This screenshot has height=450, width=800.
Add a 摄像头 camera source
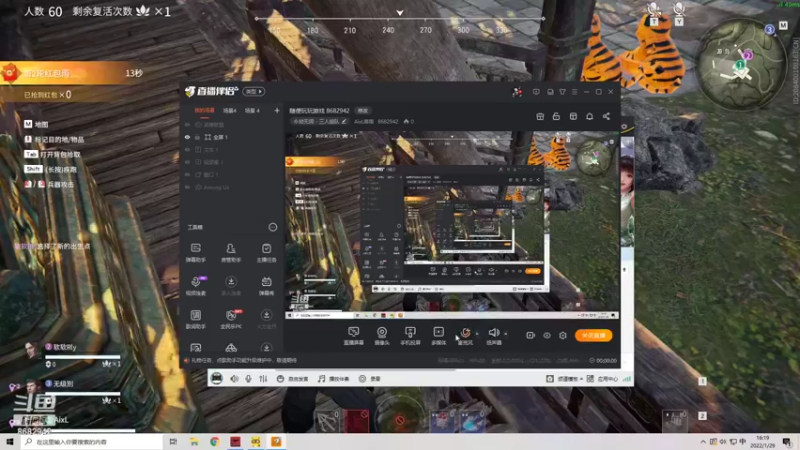pyautogui.click(x=382, y=336)
